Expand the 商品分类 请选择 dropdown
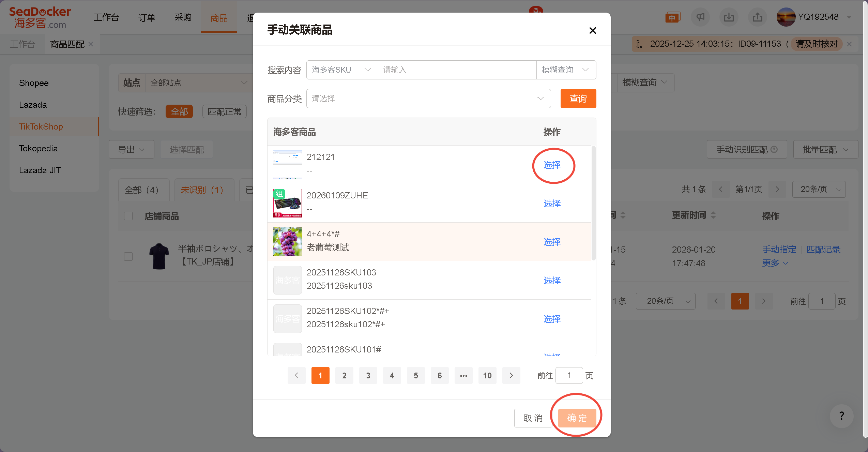 tap(428, 99)
